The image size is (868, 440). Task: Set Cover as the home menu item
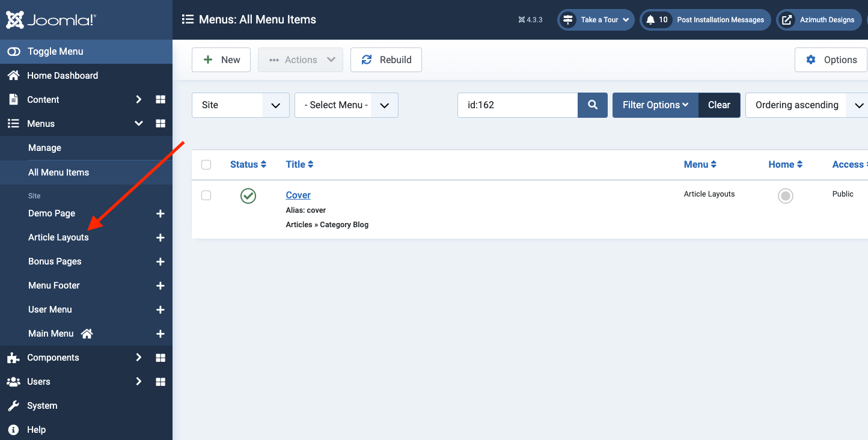pos(785,196)
